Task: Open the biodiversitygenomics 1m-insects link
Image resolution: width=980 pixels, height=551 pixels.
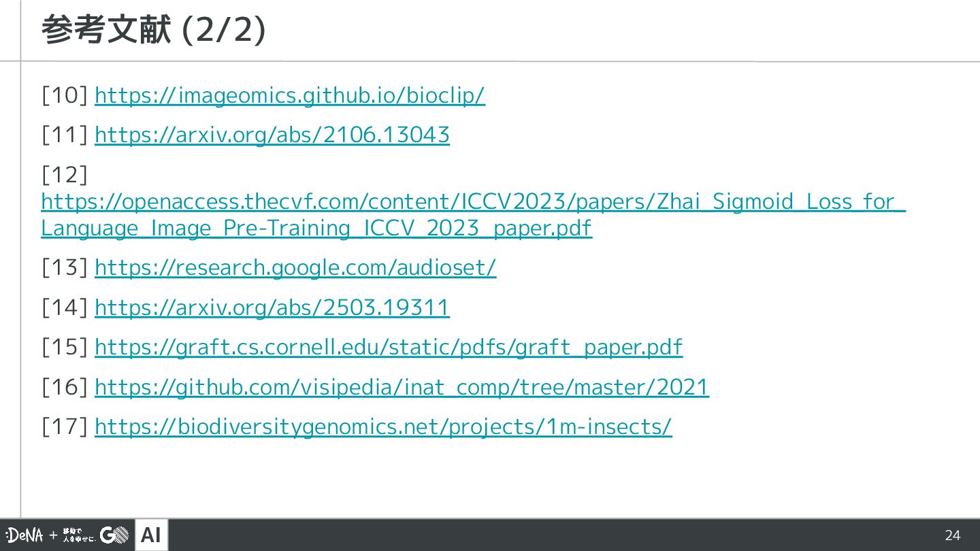Action: click(x=383, y=427)
